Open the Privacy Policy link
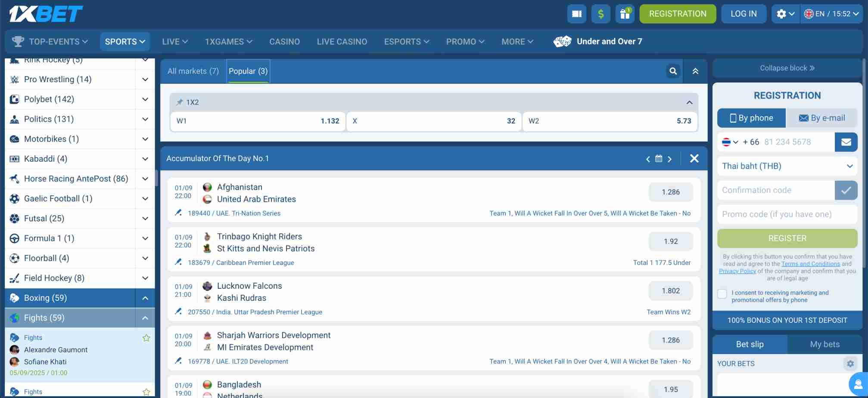The height and width of the screenshot is (398, 868). [x=737, y=271]
